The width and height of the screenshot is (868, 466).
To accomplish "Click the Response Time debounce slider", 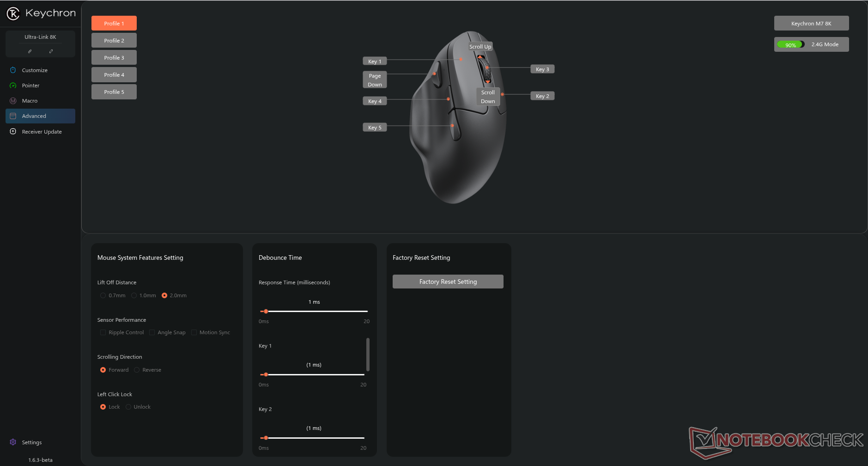I will pos(314,311).
